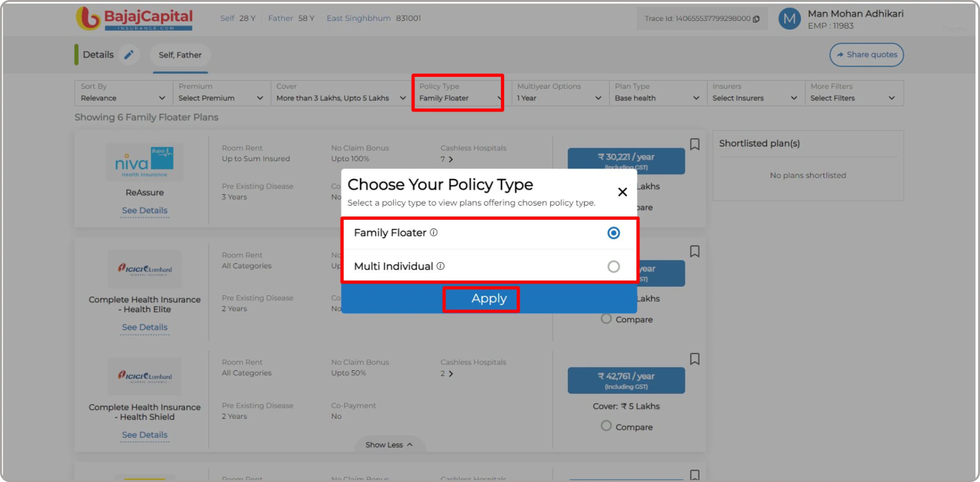Image resolution: width=980 pixels, height=482 pixels.
Task: Toggle Compare for the Health Shield plan
Action: click(606, 426)
